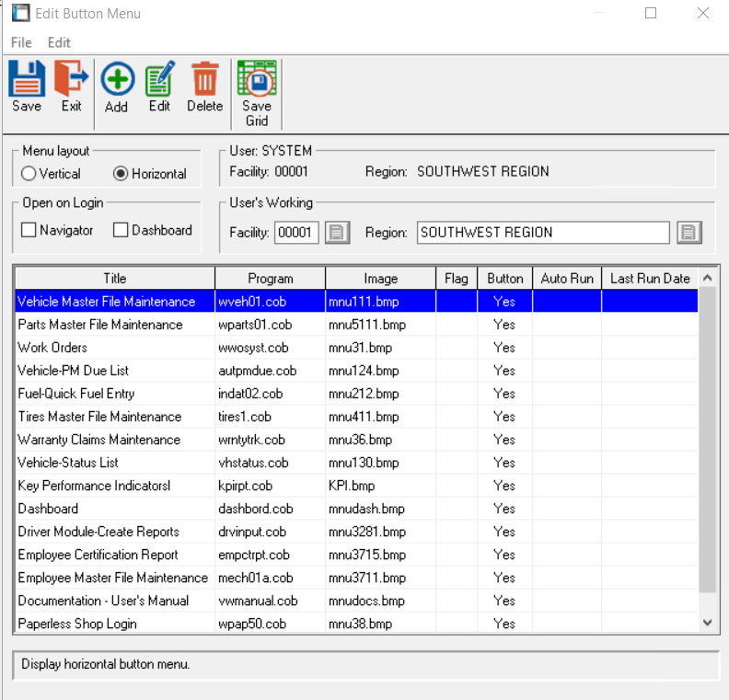
Task: Select the Vertical menu layout option
Action: pos(29,174)
